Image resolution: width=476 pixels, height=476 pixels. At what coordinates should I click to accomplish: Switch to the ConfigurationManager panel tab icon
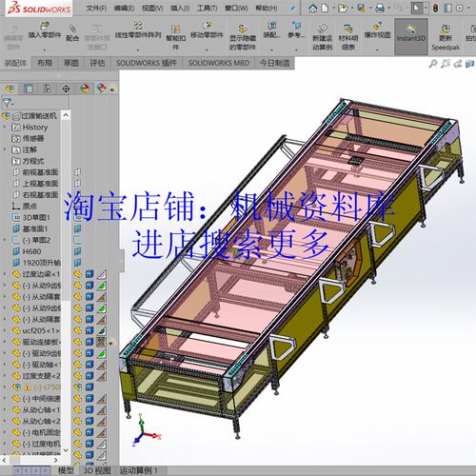coord(47,89)
